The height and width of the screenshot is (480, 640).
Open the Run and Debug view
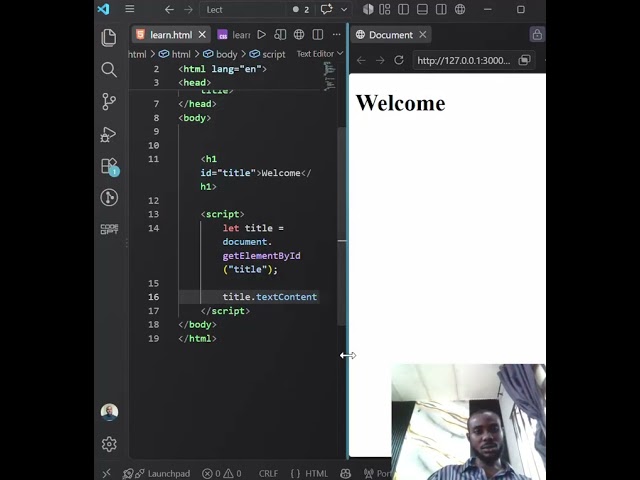pos(108,135)
